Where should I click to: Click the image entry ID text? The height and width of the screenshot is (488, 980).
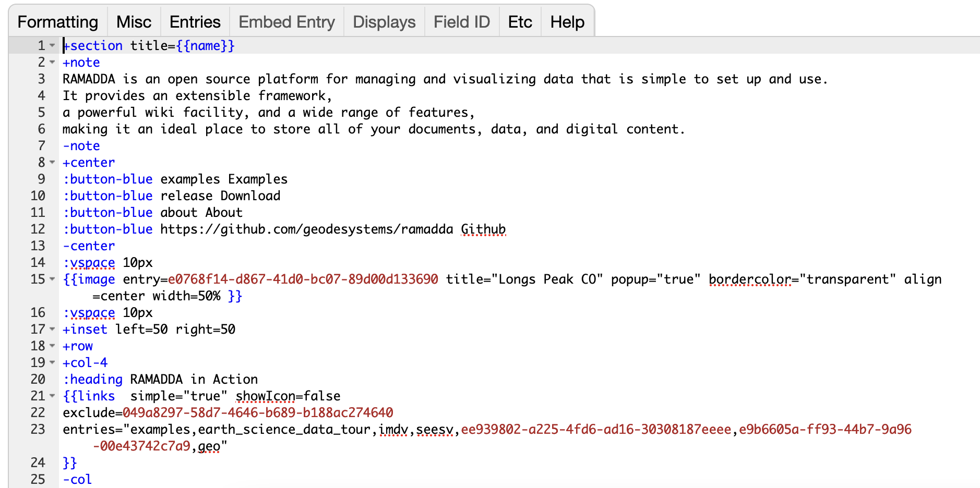click(x=303, y=279)
